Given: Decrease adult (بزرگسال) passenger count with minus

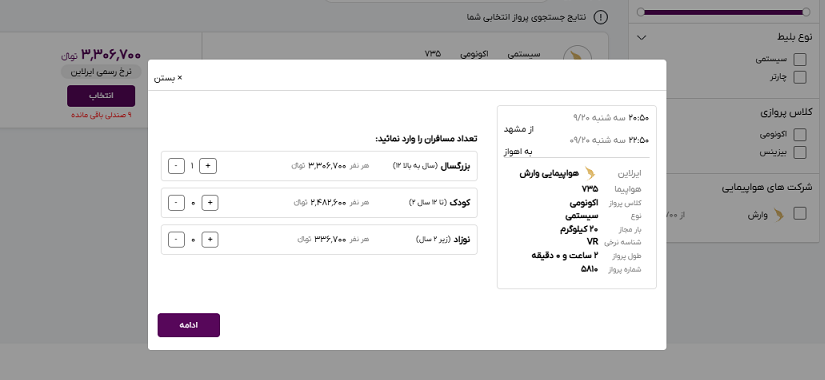Looking at the screenshot, I should pos(176,166).
